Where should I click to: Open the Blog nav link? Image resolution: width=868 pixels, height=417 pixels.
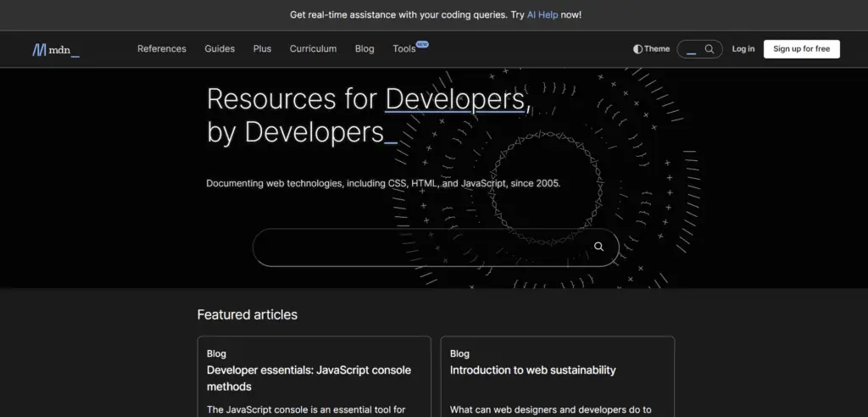[364, 48]
